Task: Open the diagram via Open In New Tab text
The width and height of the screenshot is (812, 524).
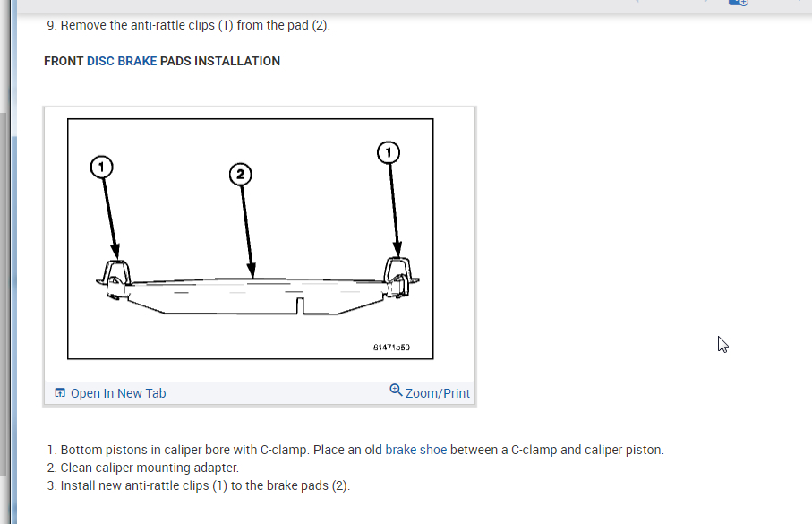Action: (118, 393)
